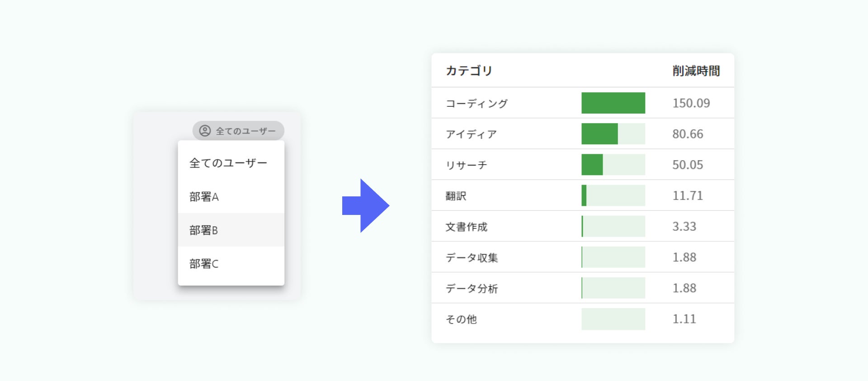Click the 150.09 reduced time value

[691, 103]
